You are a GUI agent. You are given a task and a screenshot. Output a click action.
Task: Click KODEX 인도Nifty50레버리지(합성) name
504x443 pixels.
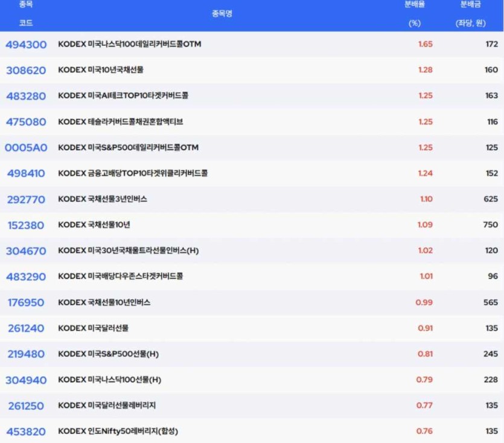[x=118, y=431]
